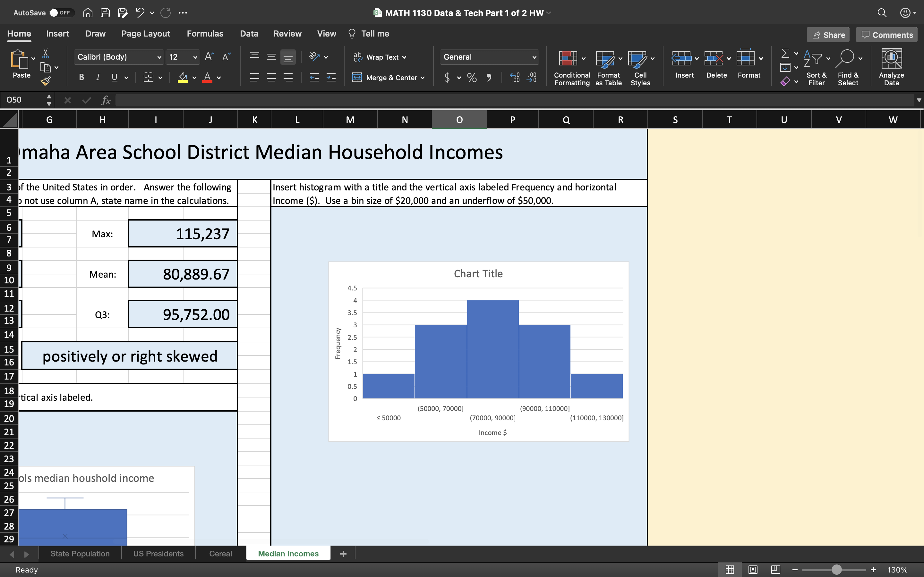
Task: Click the Share button
Action: pyautogui.click(x=828, y=34)
